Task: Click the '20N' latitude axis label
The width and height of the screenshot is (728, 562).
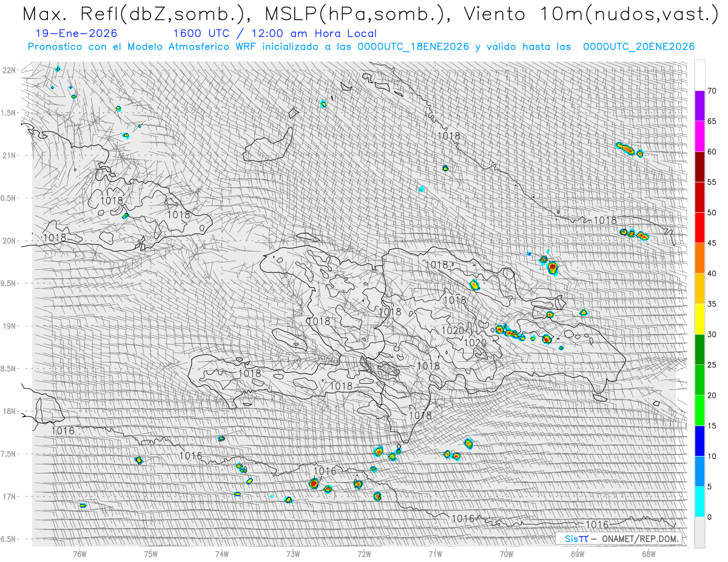Action: pyautogui.click(x=8, y=241)
